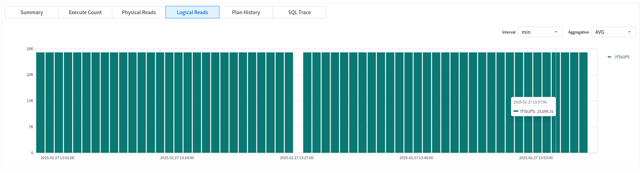
Task: Click the 2025.02.27 13:01:00 axis label
Action: (57, 158)
